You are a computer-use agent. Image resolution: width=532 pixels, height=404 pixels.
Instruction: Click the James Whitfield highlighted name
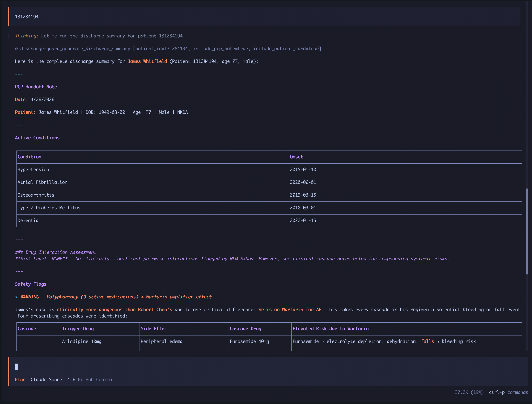coord(147,61)
